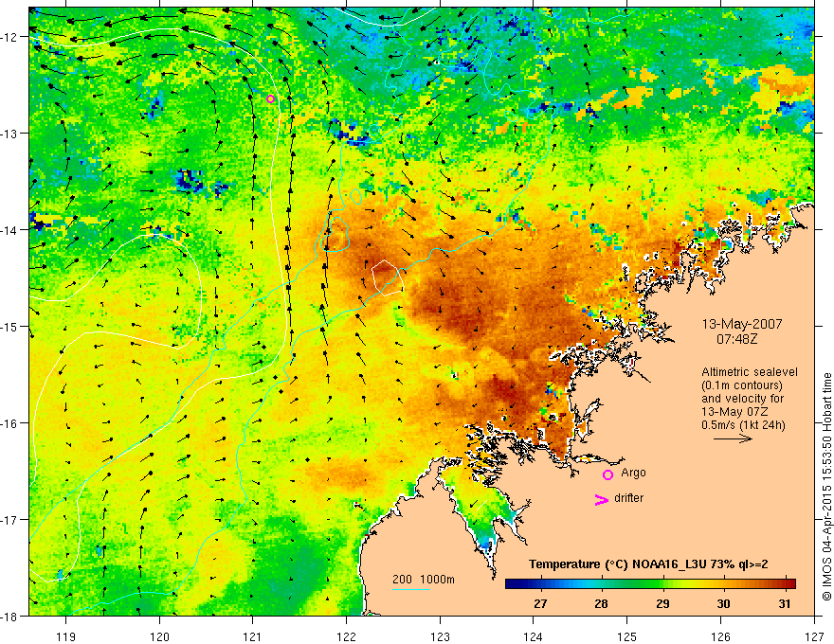Image resolution: width=834 pixels, height=644 pixels.
Task: Click the longitude label 125
Action: coord(627,636)
